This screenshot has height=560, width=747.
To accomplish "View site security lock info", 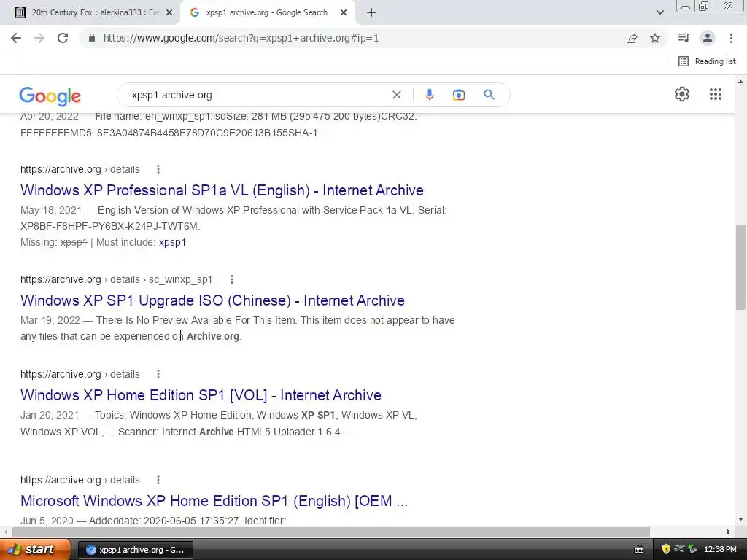I will (92, 38).
